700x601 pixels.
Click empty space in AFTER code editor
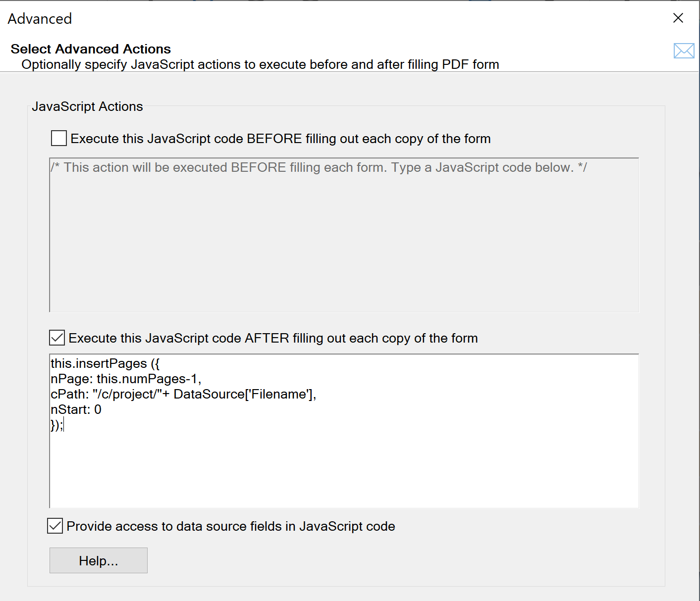(344, 470)
